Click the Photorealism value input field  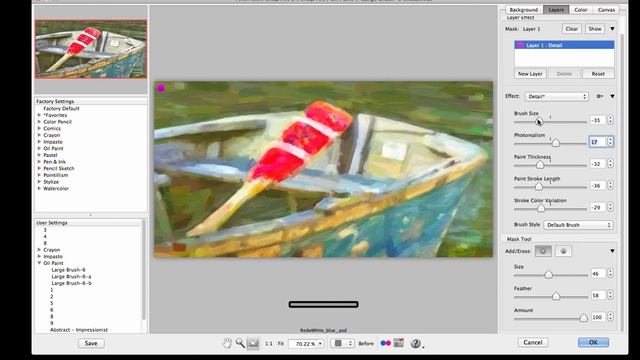click(597, 142)
